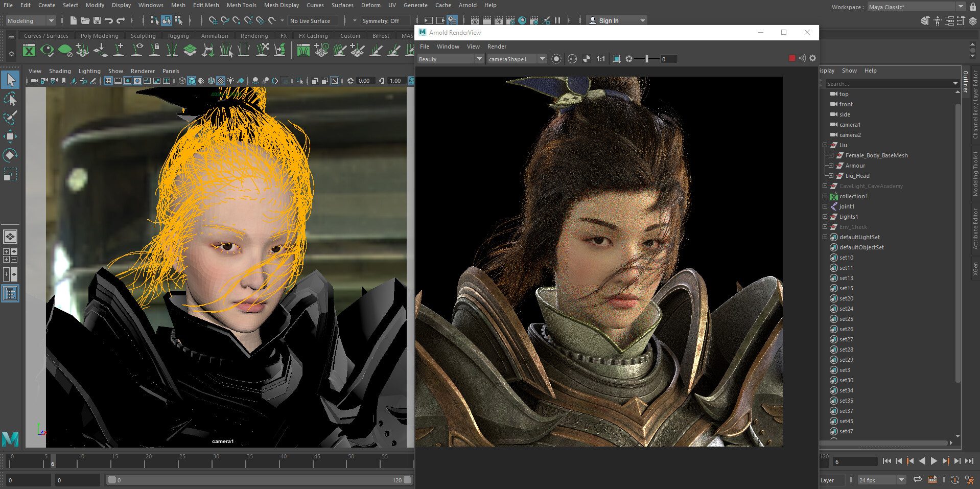Image resolution: width=980 pixels, height=489 pixels.
Task: Adjust the RenderView exposure slider handle
Action: tap(647, 59)
